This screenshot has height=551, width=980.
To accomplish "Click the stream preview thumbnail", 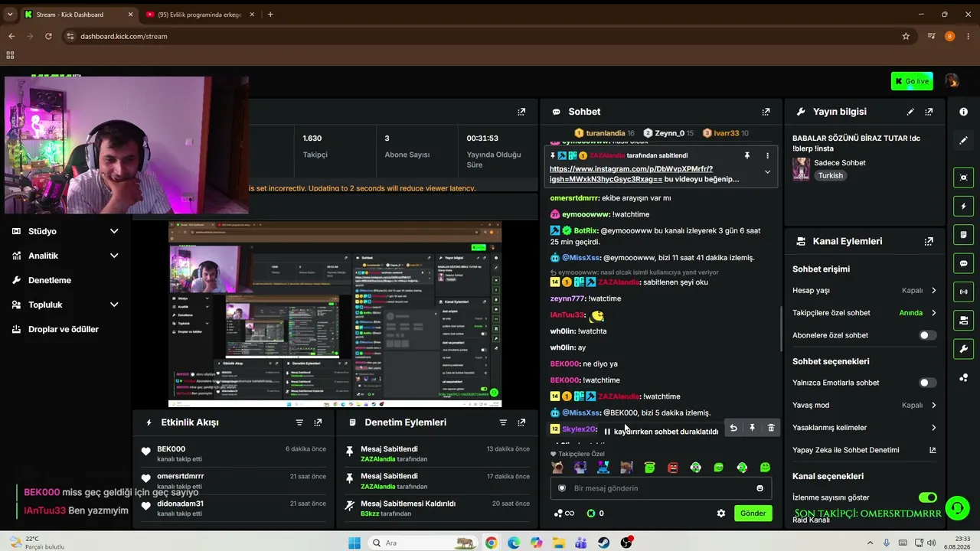I will tap(335, 315).
